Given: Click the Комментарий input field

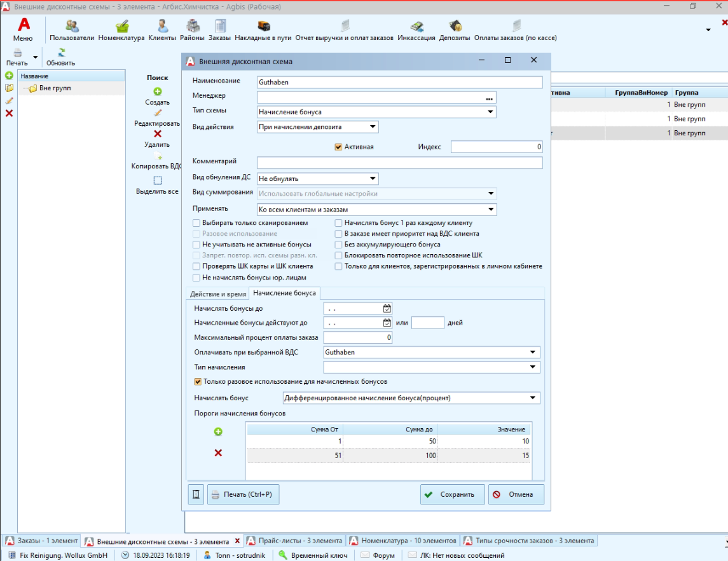Looking at the screenshot, I should click(x=399, y=163).
